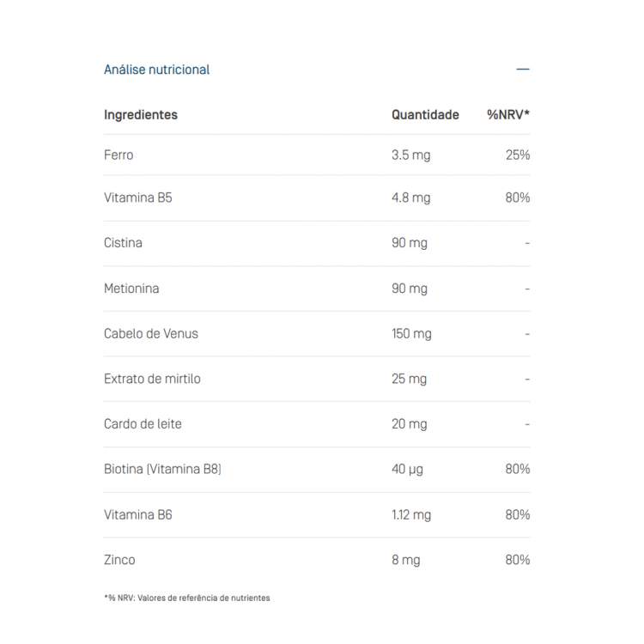This screenshot has height=644, width=644.
Task: Click the Análise nutricional heading
Action: [x=156, y=70]
